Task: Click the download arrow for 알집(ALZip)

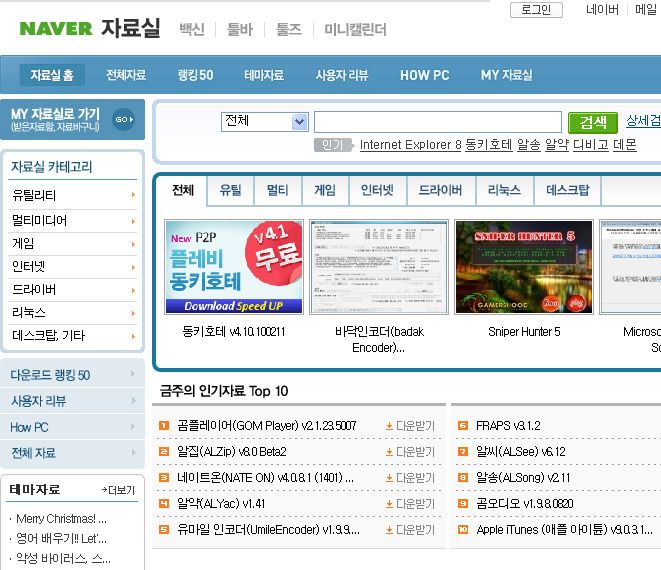Action: 389,452
